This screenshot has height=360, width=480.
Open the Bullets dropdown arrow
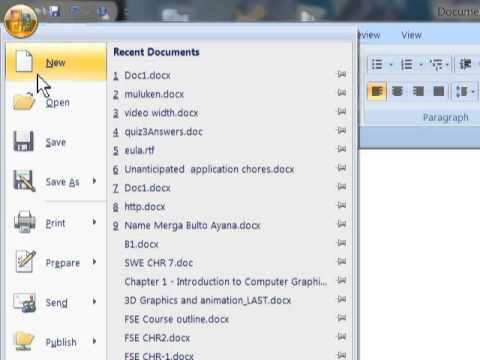click(391, 64)
